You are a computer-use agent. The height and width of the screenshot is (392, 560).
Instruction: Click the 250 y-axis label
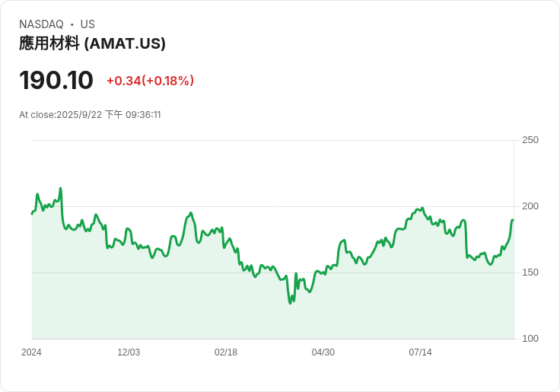[x=530, y=140]
